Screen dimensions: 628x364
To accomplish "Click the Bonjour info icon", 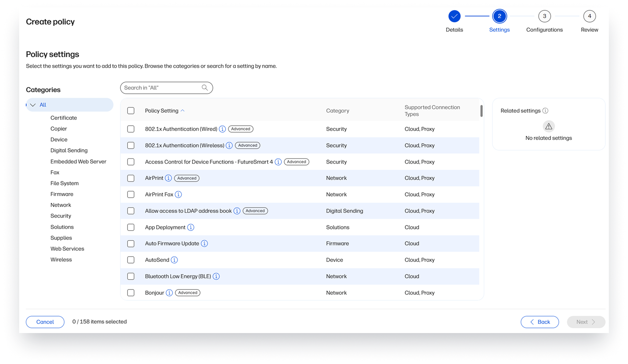I will click(x=169, y=293).
